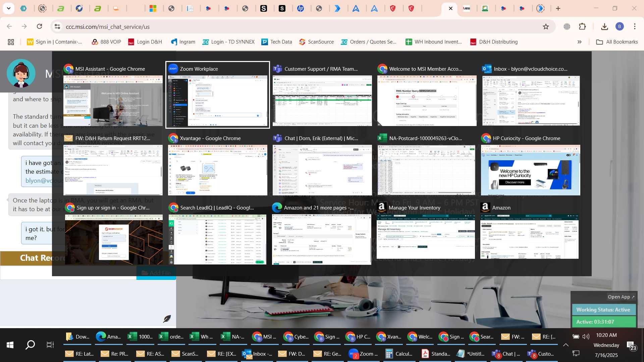The image size is (644, 362).
Task: Open Untitled Notepad taskbar button
Action: pos(471,354)
